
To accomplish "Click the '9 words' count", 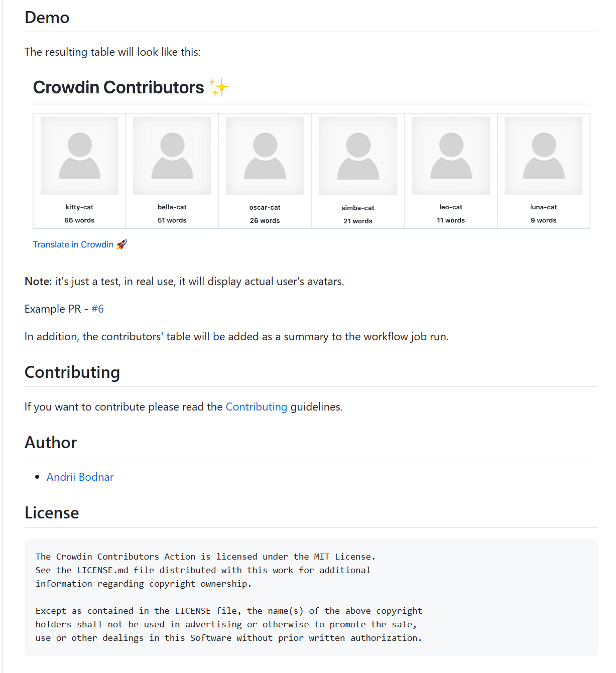I will coord(544,220).
